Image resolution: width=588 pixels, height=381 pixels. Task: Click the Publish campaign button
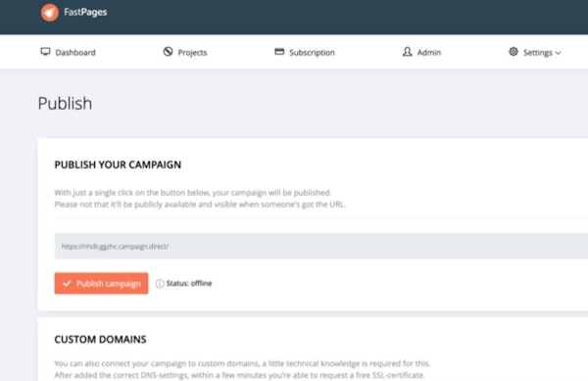pyautogui.click(x=101, y=283)
